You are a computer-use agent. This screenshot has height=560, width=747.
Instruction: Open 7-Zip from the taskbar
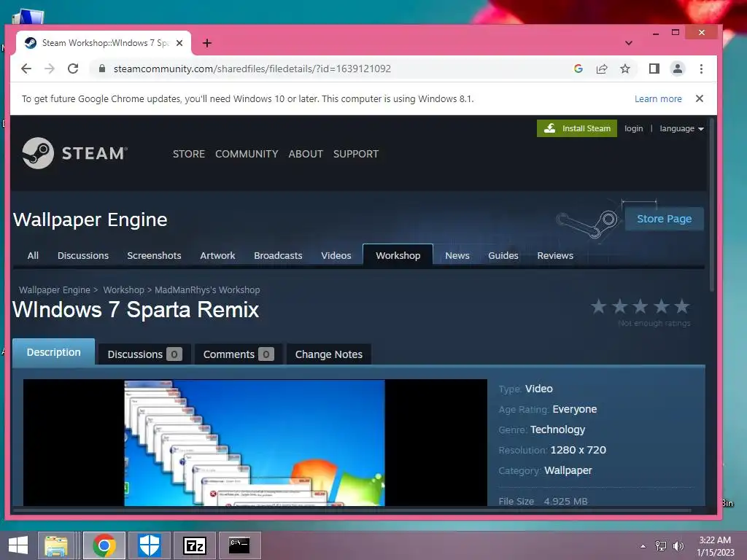click(x=195, y=545)
